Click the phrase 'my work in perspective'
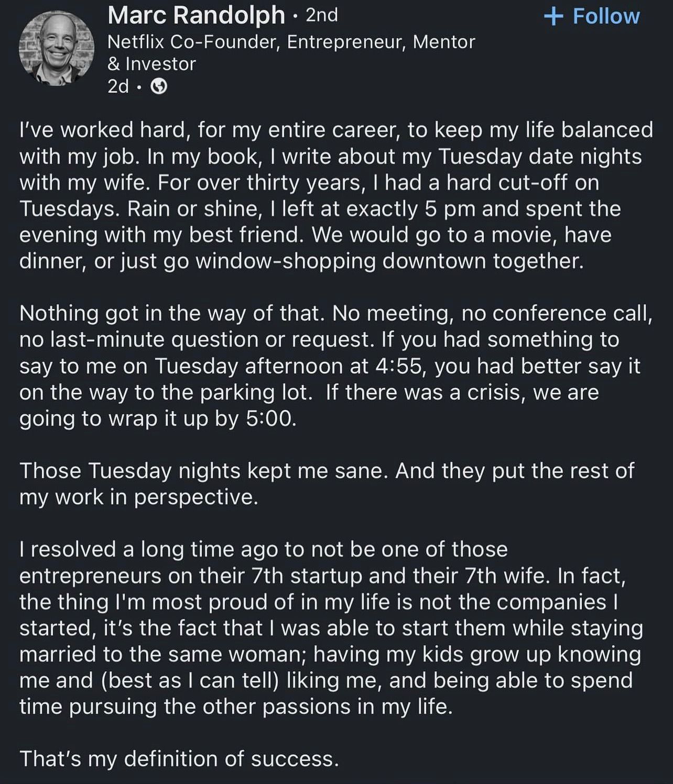 (139, 497)
